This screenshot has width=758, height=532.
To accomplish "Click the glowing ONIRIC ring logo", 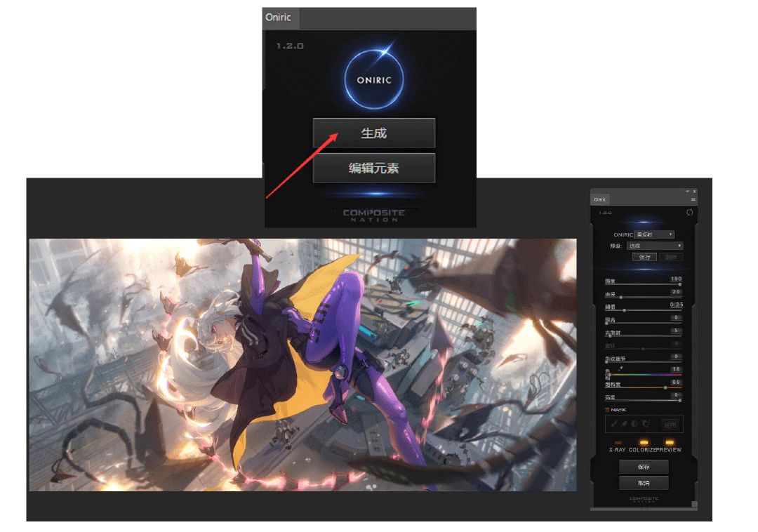I will (374, 79).
